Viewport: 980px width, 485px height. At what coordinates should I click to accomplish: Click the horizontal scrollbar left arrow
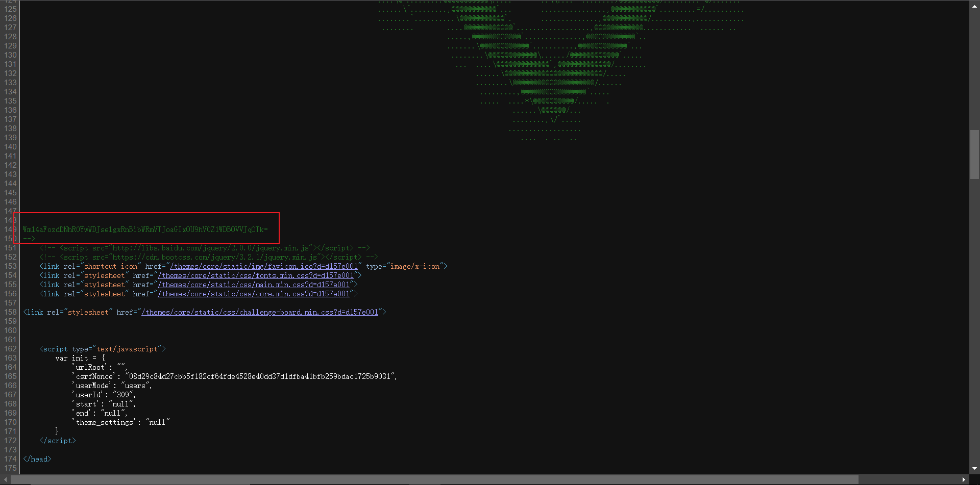point(4,479)
